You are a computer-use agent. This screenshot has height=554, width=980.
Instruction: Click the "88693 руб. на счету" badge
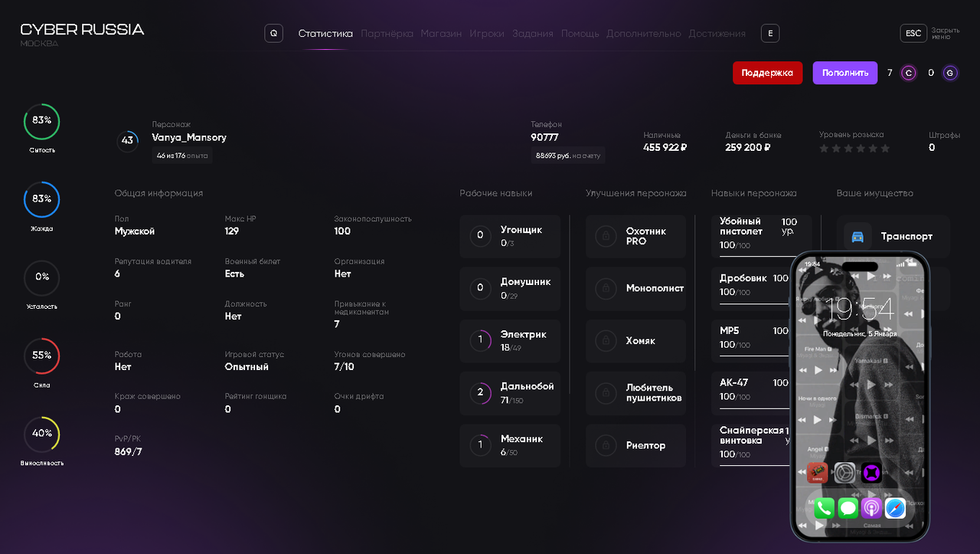click(x=568, y=156)
